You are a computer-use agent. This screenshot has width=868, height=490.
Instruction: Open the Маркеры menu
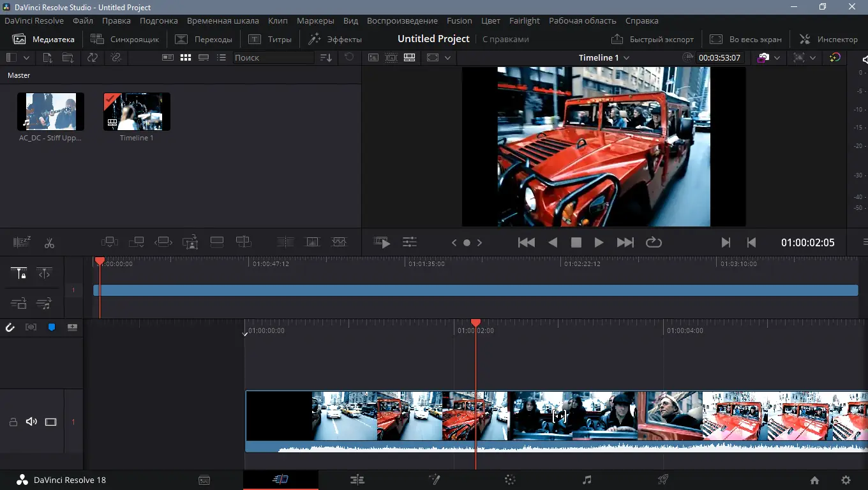[x=315, y=20]
